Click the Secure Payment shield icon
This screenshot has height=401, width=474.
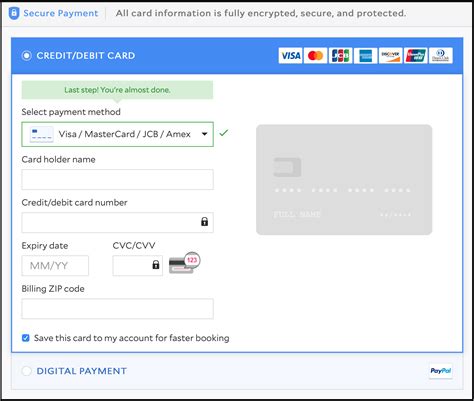point(14,13)
